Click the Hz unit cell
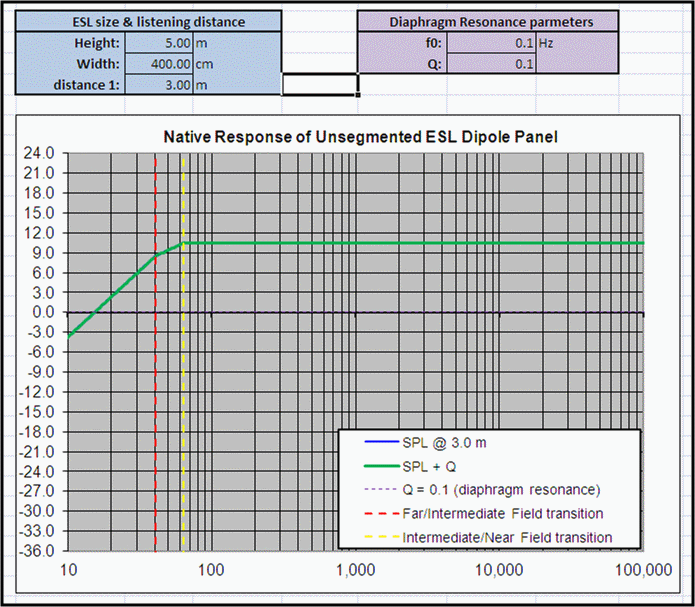Screen dimensions: 695x607 (577, 43)
